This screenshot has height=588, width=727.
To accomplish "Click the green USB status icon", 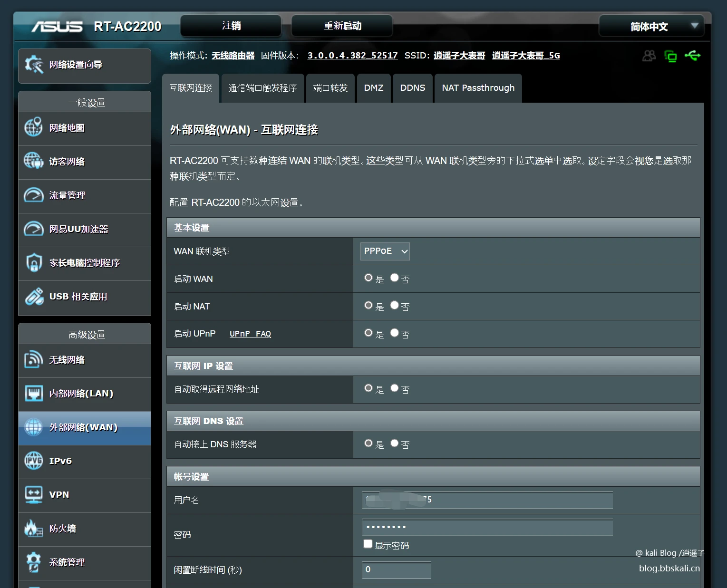I will tap(692, 56).
